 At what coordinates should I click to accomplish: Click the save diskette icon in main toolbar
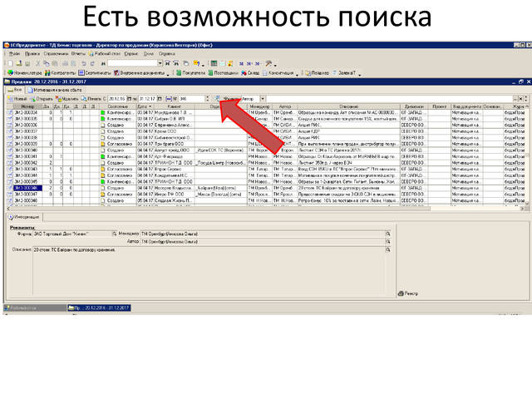[x=27, y=63]
